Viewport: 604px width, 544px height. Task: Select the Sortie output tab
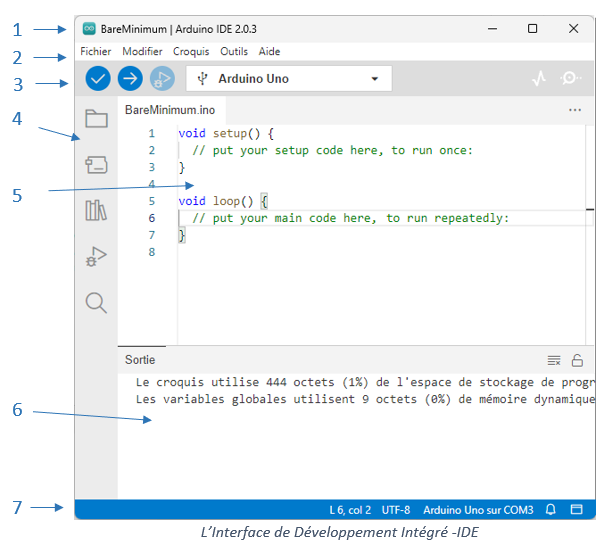click(140, 360)
